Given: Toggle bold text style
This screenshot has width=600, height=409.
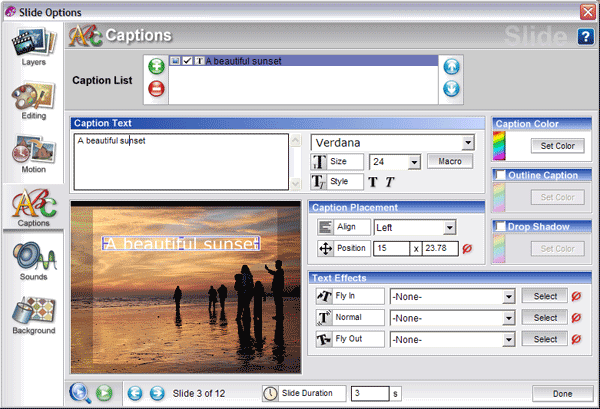Looking at the screenshot, I should (373, 182).
